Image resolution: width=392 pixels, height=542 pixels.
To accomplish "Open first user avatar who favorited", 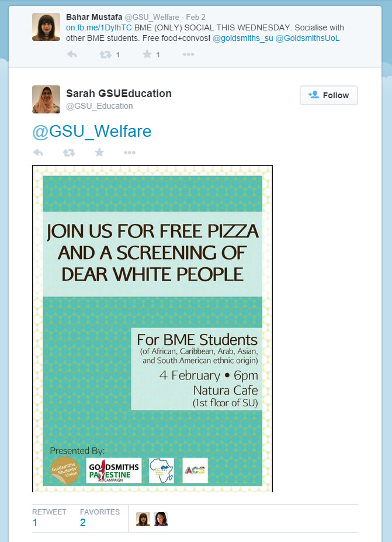I will click(143, 519).
